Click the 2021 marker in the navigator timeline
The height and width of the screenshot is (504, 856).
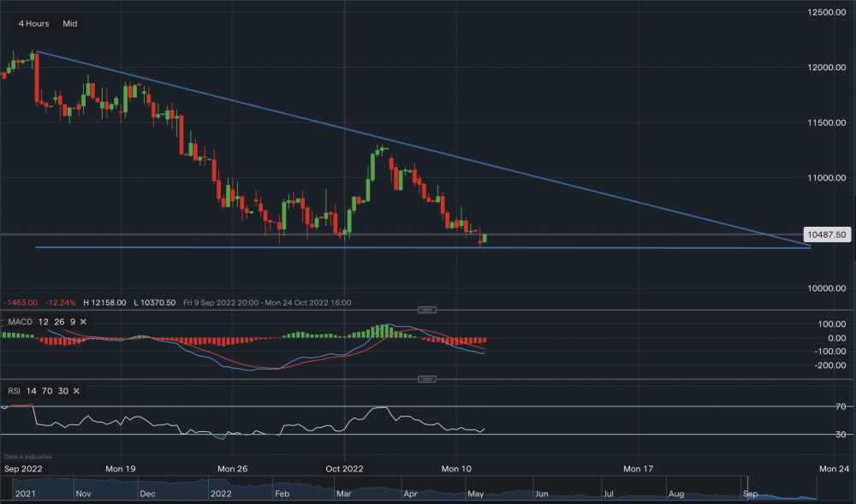point(26,494)
